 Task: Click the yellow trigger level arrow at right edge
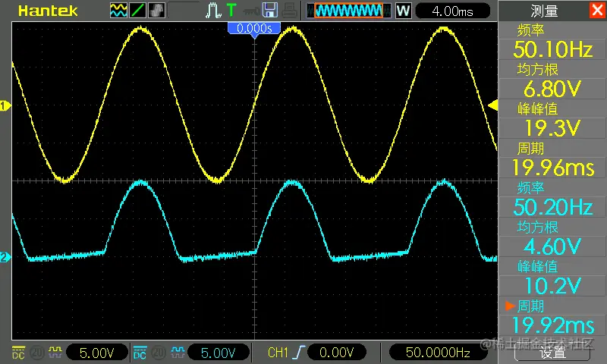(492, 105)
